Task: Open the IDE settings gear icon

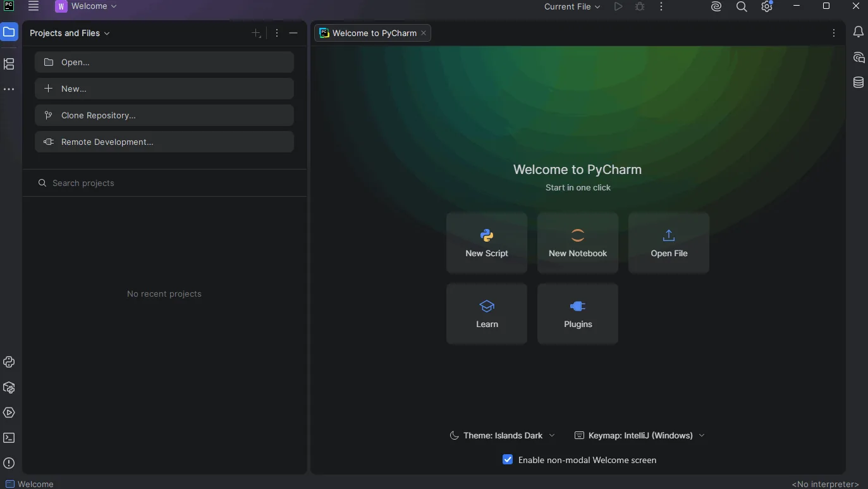Action: tap(767, 7)
